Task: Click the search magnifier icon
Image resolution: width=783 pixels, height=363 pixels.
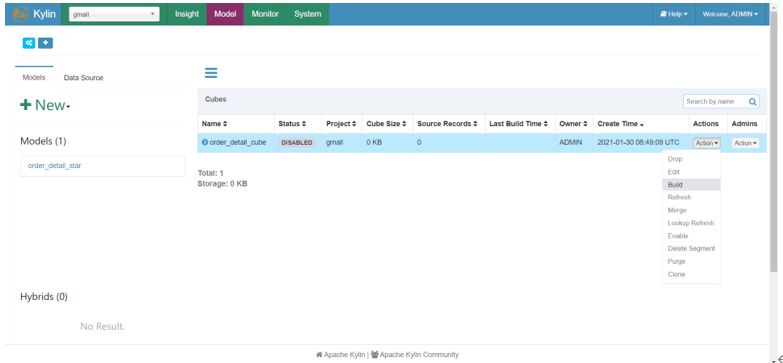Action: click(x=753, y=101)
